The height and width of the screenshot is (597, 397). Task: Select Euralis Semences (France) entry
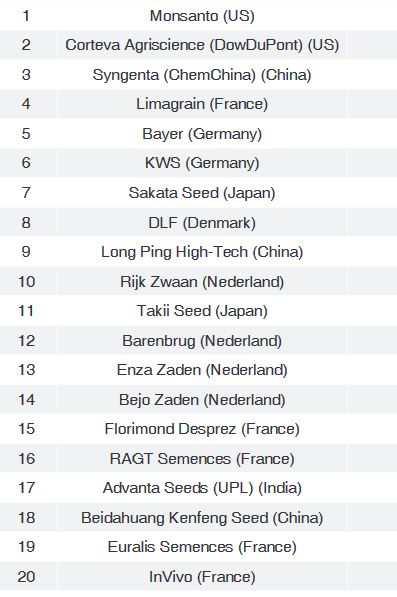click(x=202, y=547)
